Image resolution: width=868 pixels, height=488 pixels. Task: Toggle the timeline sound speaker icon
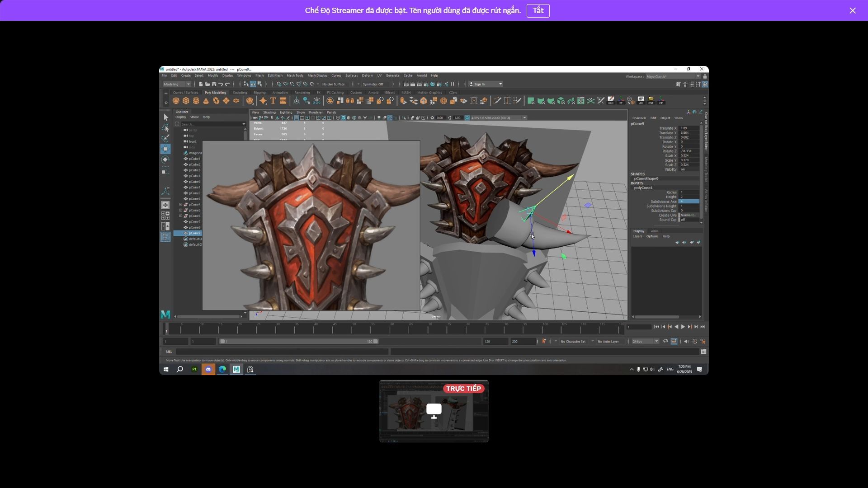click(686, 342)
